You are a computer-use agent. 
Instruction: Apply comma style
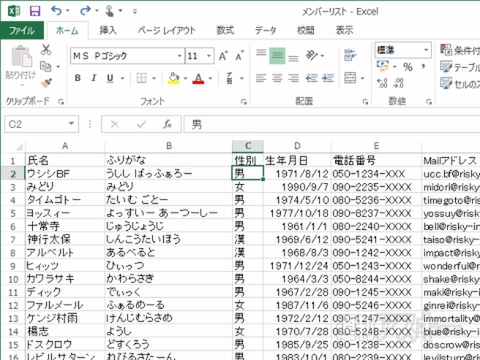coord(424,67)
